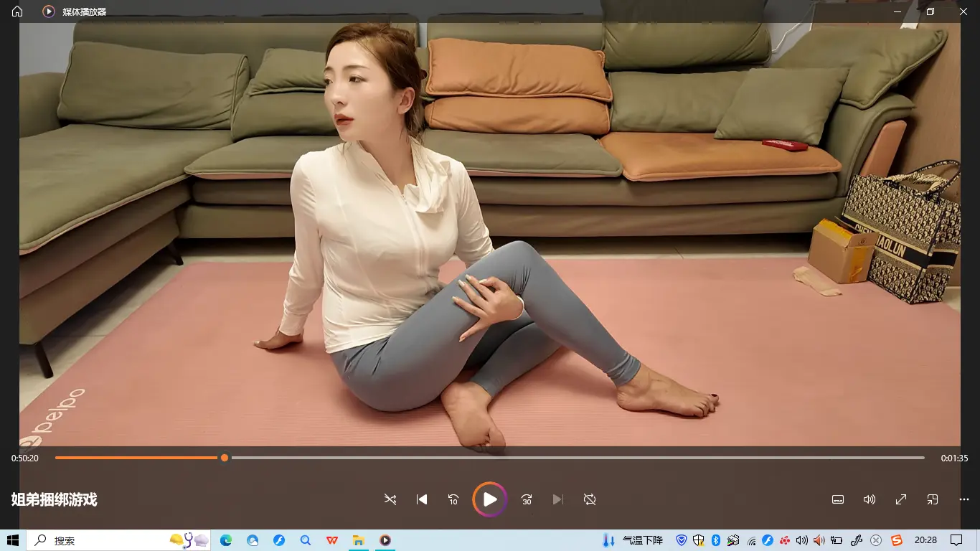Go to Media Player home

(x=17, y=11)
